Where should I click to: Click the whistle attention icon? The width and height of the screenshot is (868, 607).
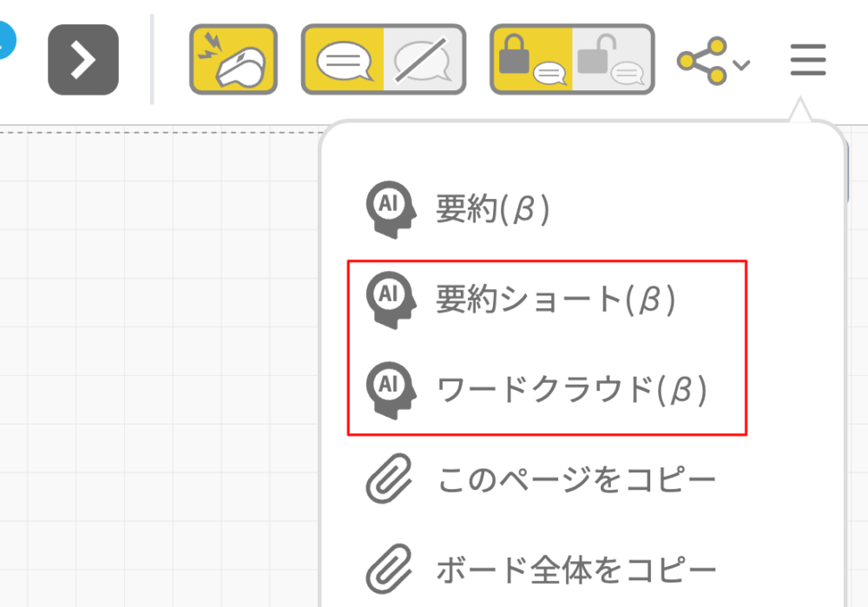tap(233, 59)
